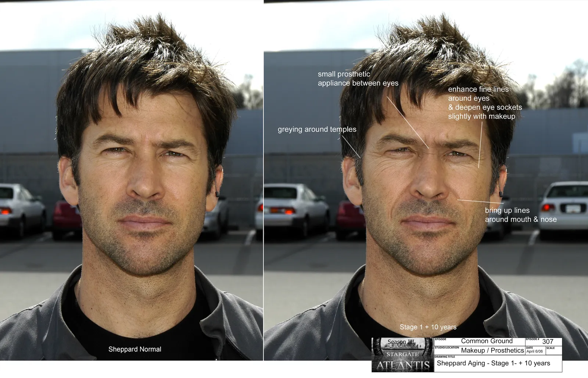The height and width of the screenshot is (378, 588).
Task: Click the 'SCALE' field label
Action: point(550,348)
